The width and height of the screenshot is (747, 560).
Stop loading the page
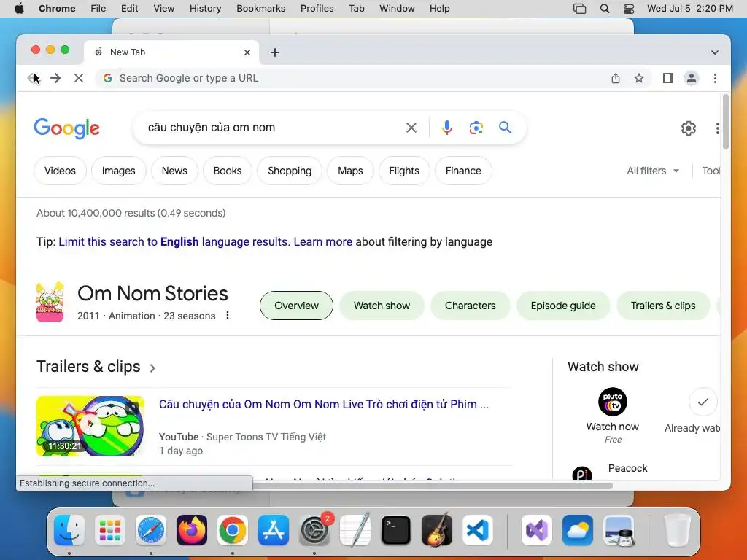79,78
